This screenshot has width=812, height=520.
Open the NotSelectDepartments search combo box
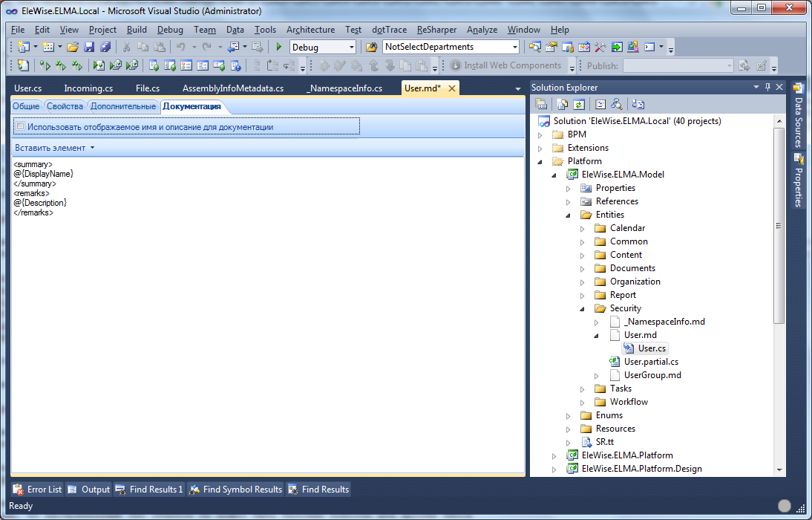pyautogui.click(x=517, y=47)
